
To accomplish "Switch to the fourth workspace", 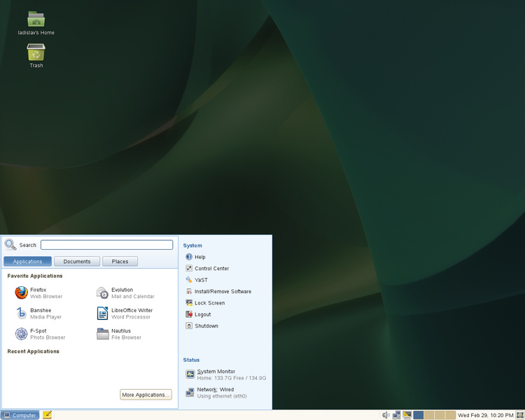I will pyautogui.click(x=451, y=415).
